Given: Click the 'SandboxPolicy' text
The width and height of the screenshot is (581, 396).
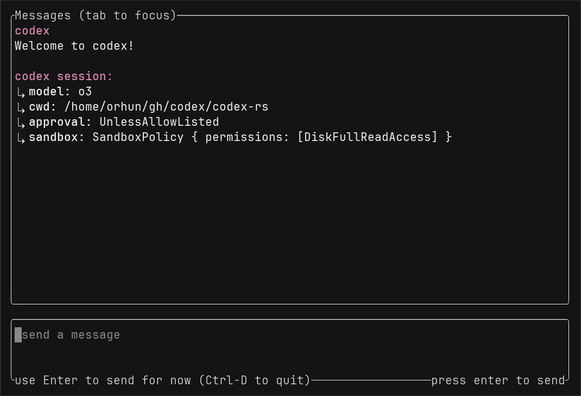Looking at the screenshot, I should pos(138,137).
